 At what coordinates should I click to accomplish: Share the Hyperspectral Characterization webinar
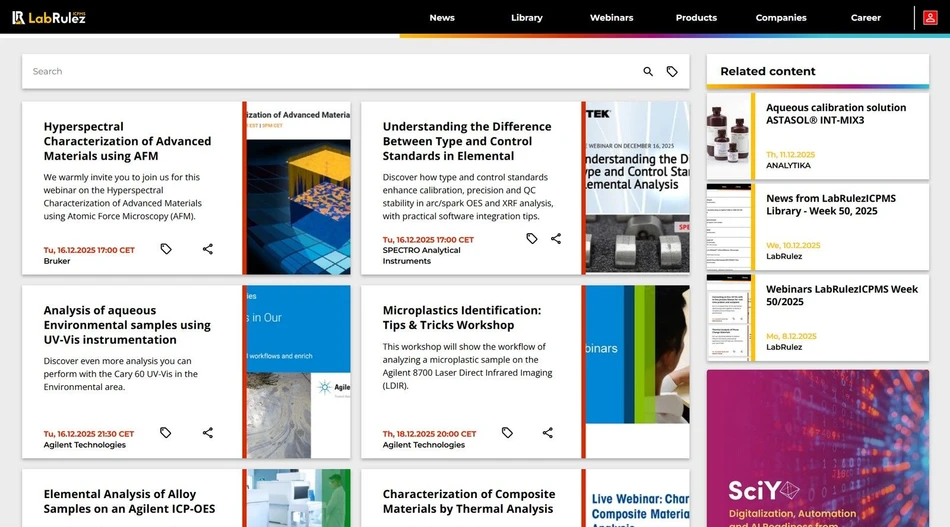[x=208, y=249]
